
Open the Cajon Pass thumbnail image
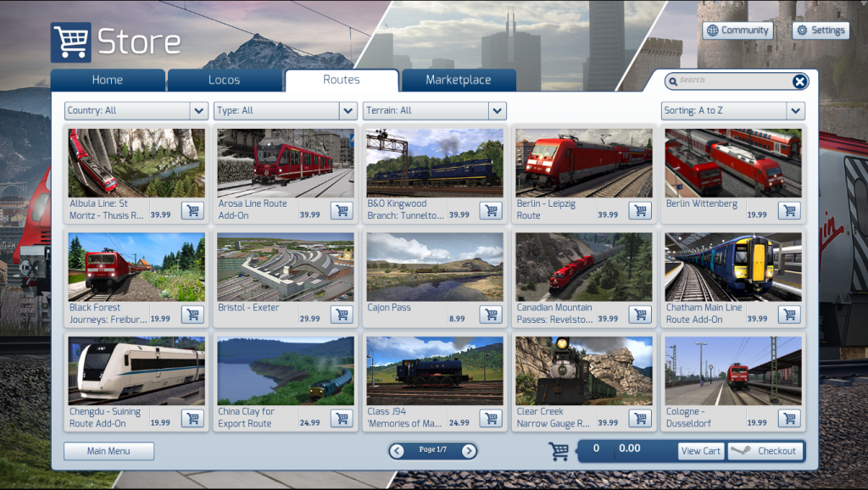pyautogui.click(x=434, y=266)
